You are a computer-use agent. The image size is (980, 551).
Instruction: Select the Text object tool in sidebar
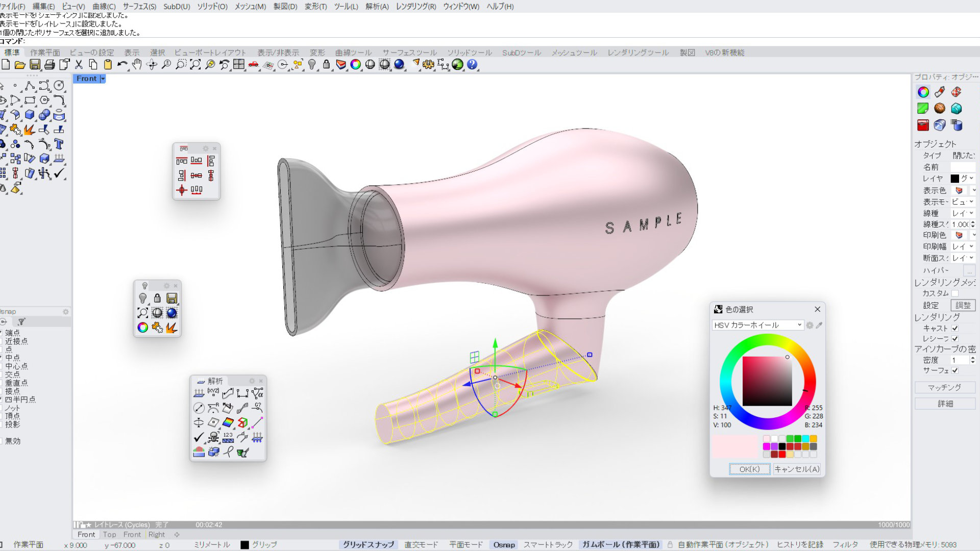pos(59,144)
